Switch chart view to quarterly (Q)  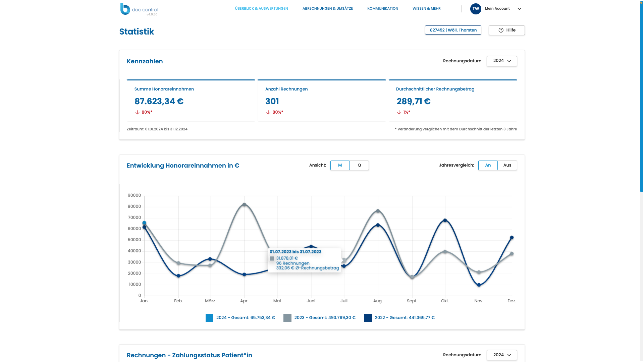pyautogui.click(x=359, y=165)
